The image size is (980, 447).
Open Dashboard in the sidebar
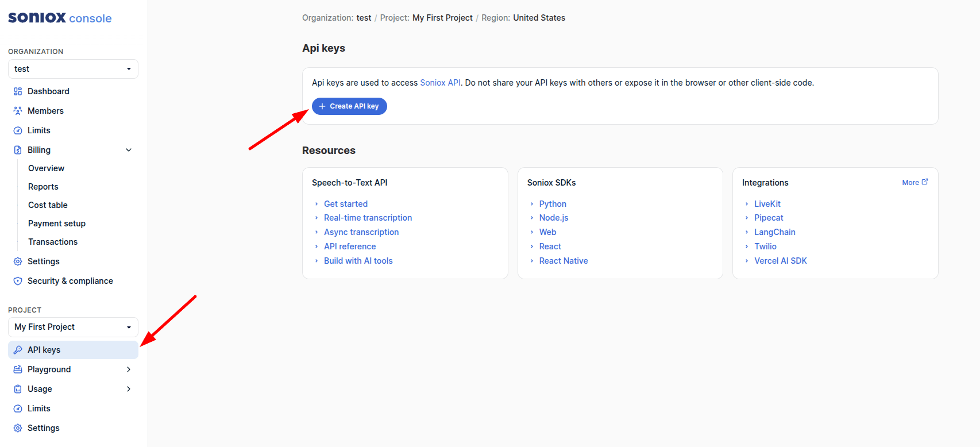[73, 91]
